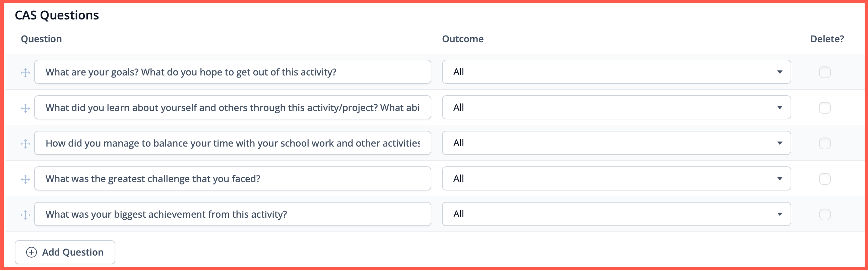
Task: Check delete for 'What did you learn' question
Action: tap(825, 108)
